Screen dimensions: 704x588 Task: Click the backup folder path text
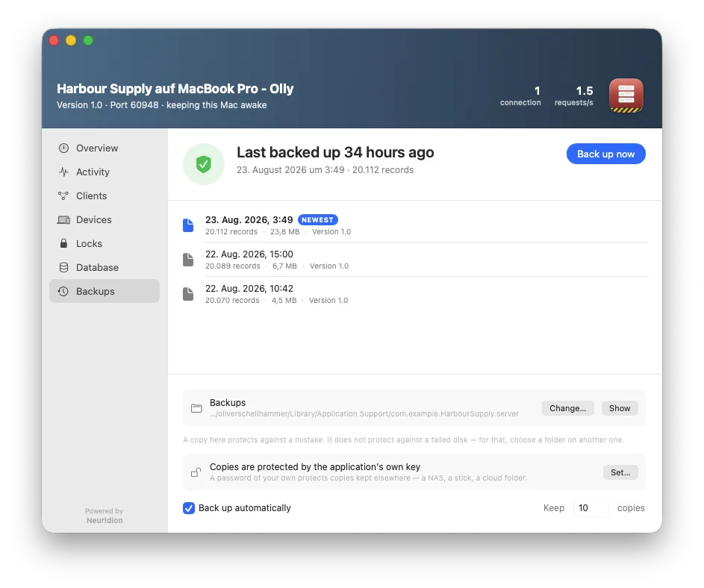click(364, 413)
